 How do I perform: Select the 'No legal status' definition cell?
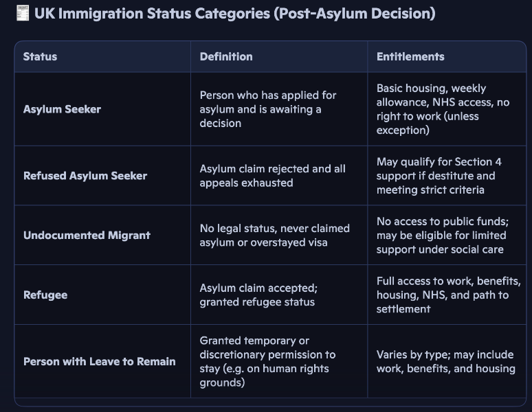pos(274,235)
